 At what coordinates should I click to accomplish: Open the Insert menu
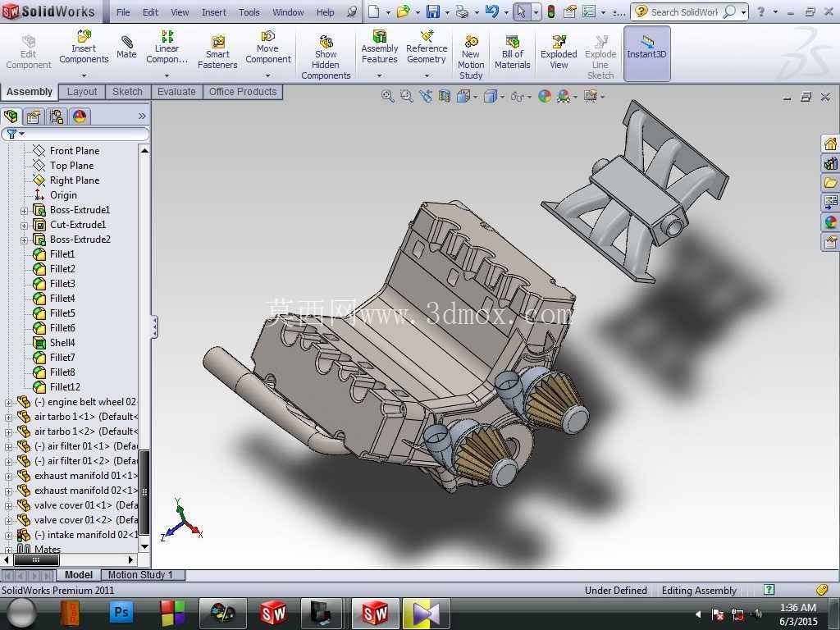point(214,11)
